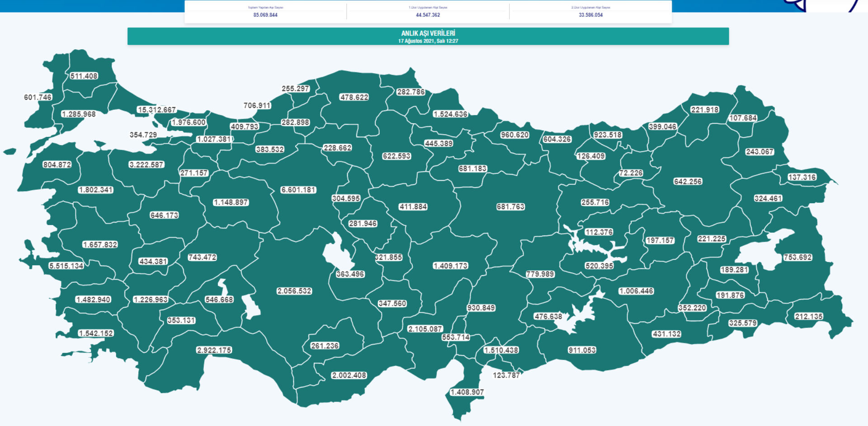Select the Erzurum province showing 642.256
Image resolution: width=868 pixels, height=426 pixels.
click(688, 181)
